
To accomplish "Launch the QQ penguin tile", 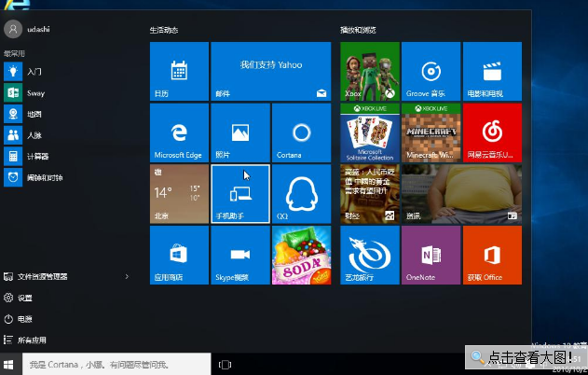I will pos(302,194).
